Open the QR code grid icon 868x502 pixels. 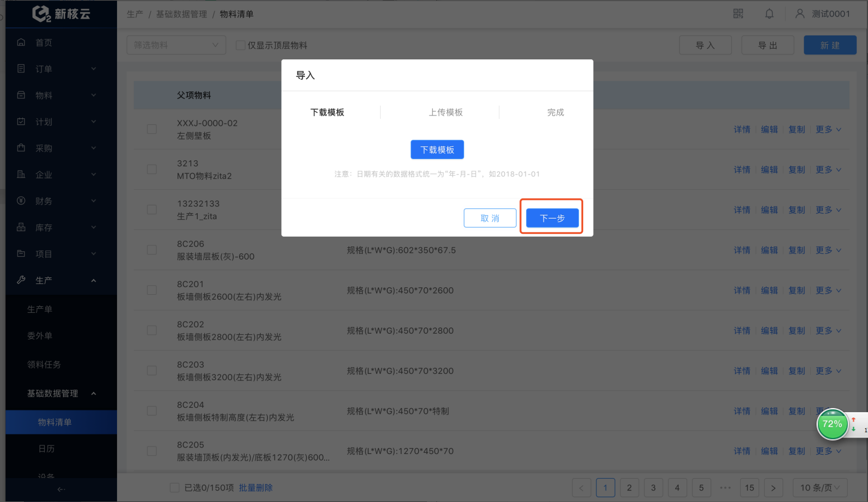point(738,14)
